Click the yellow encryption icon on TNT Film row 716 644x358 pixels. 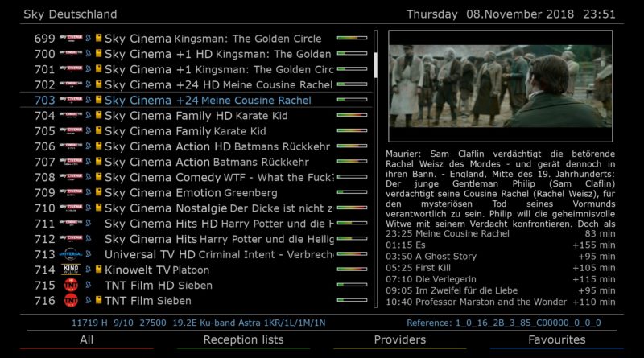pos(98,300)
